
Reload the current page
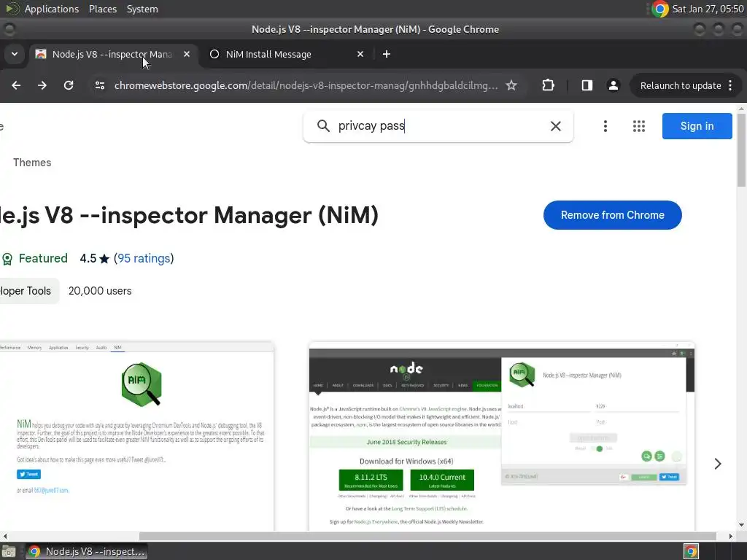69,85
